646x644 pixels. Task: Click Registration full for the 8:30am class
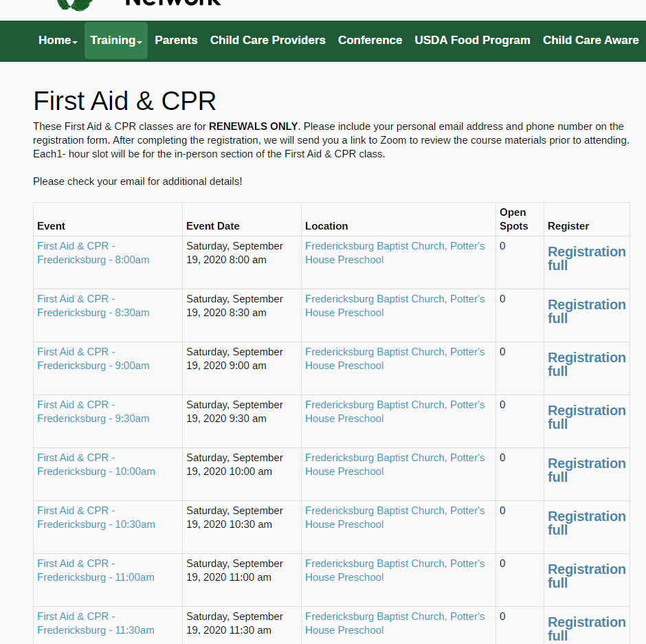point(586,311)
